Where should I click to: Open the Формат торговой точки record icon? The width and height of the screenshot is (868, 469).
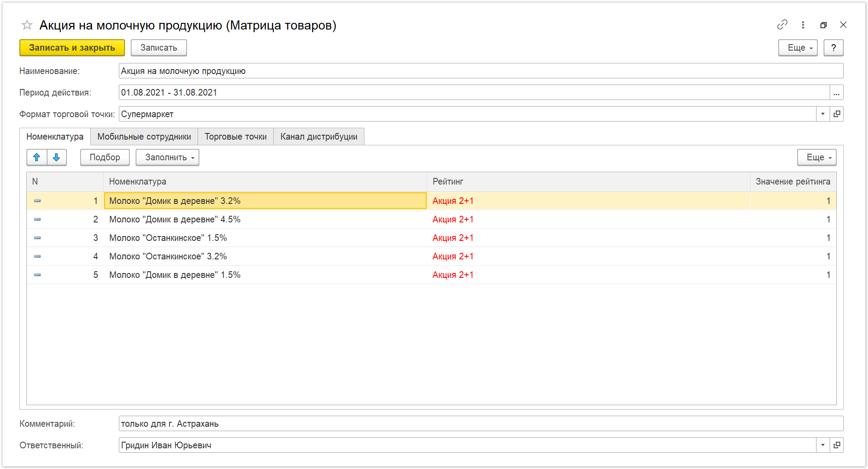click(x=837, y=114)
